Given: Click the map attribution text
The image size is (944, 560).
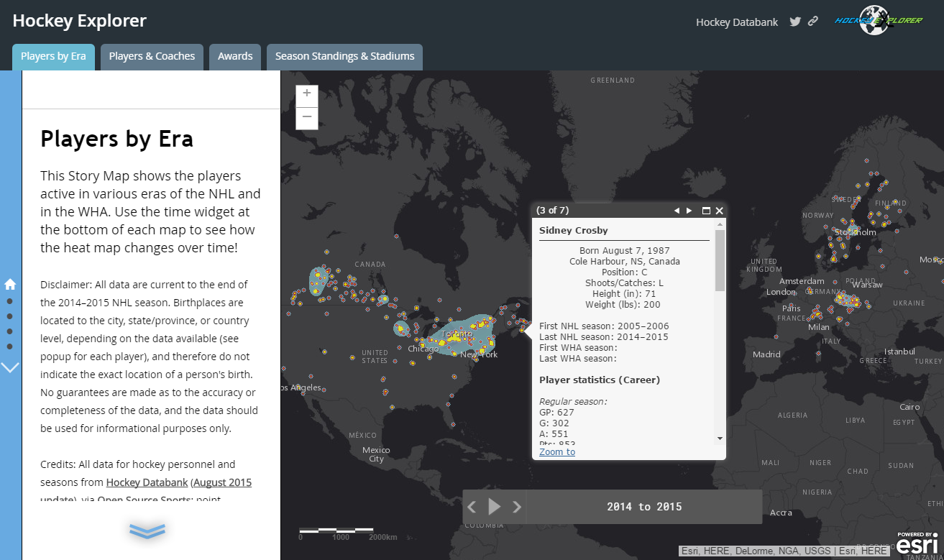Looking at the screenshot, I should pyautogui.click(x=784, y=551).
